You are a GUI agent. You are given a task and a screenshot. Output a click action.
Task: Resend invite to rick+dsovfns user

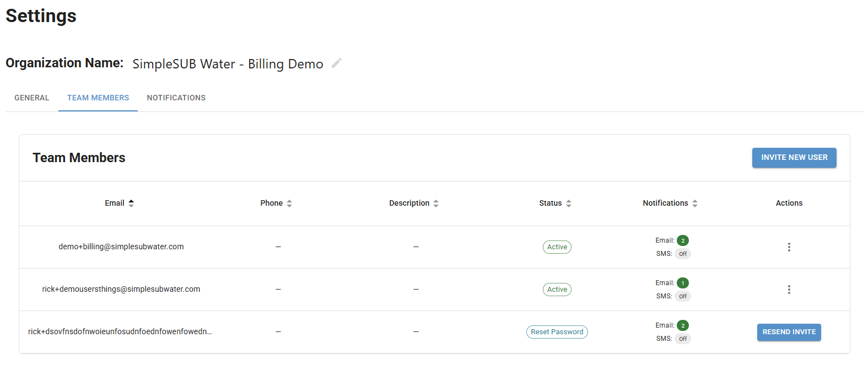789,332
